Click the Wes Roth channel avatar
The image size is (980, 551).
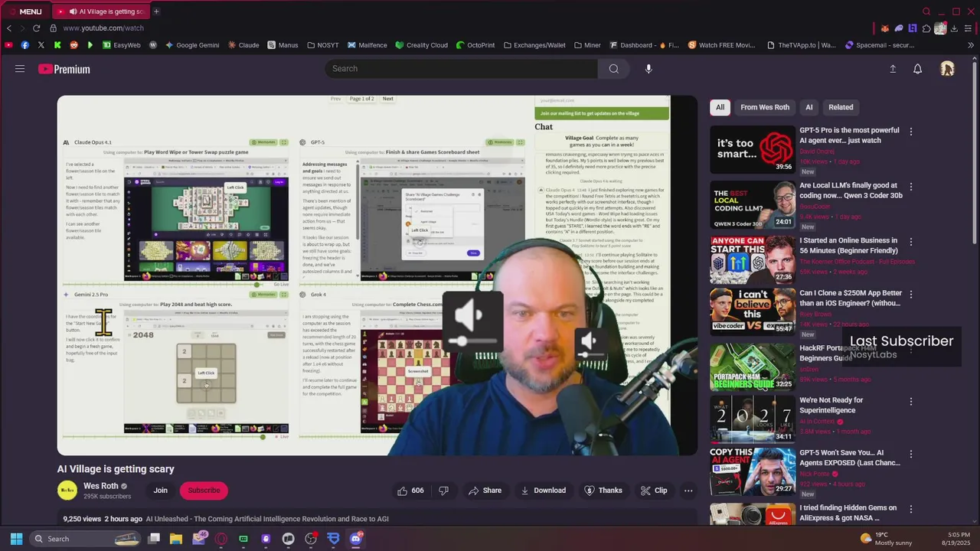pyautogui.click(x=67, y=491)
